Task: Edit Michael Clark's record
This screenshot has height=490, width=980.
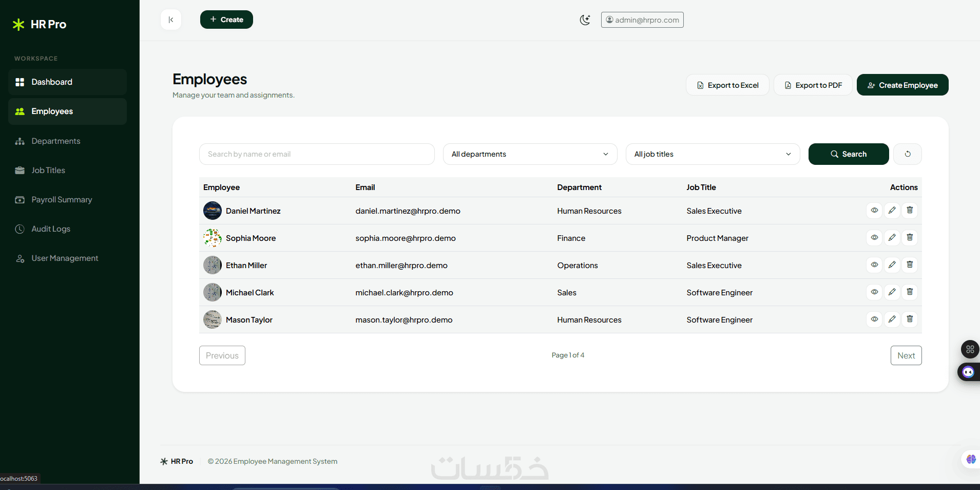Action: pos(892,292)
